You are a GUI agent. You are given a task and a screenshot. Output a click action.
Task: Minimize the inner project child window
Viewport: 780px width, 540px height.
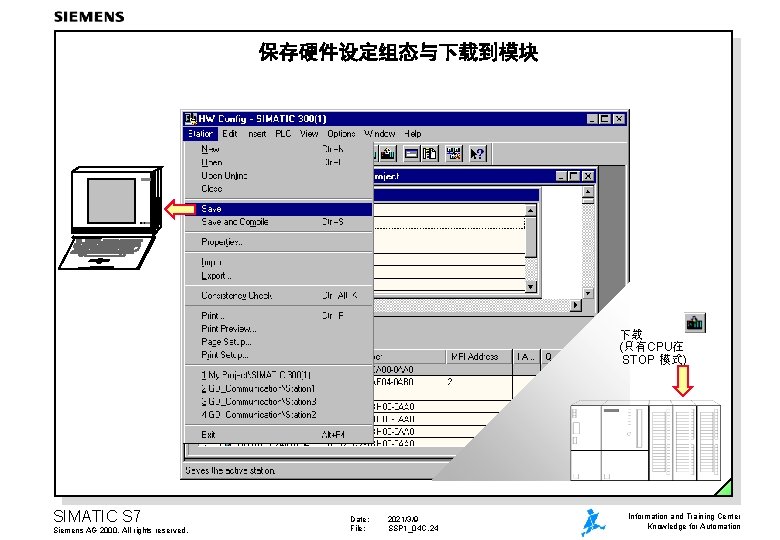click(561, 176)
